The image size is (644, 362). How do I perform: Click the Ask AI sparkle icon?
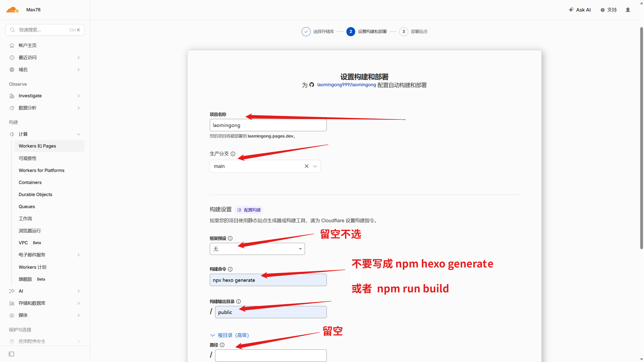point(571,10)
